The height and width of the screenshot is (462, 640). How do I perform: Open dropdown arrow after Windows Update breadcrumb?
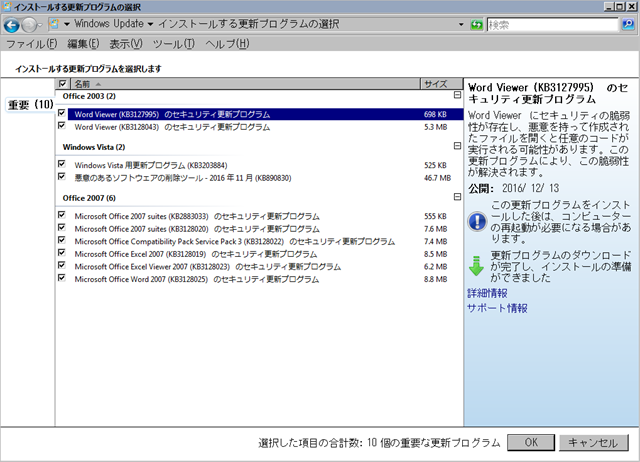click(150, 24)
